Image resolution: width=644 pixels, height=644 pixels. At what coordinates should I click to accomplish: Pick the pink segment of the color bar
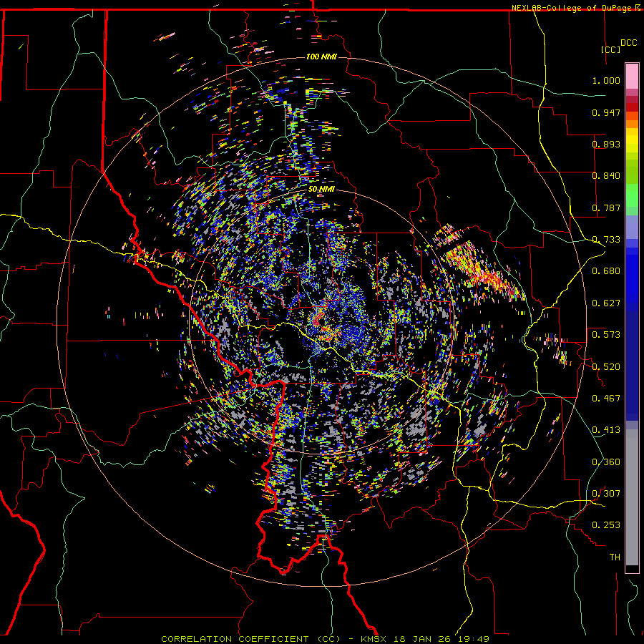pos(632,76)
